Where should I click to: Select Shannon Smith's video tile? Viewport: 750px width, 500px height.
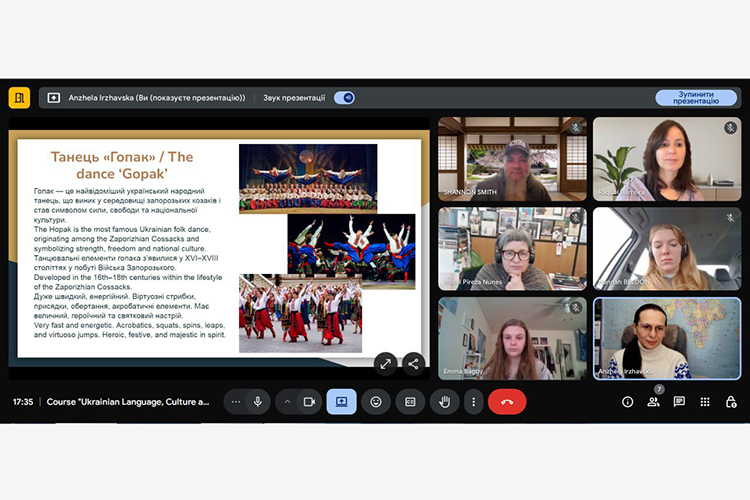pos(511,159)
